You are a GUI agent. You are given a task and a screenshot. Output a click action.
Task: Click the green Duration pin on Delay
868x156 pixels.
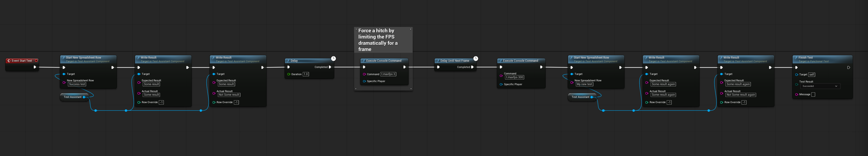289,74
